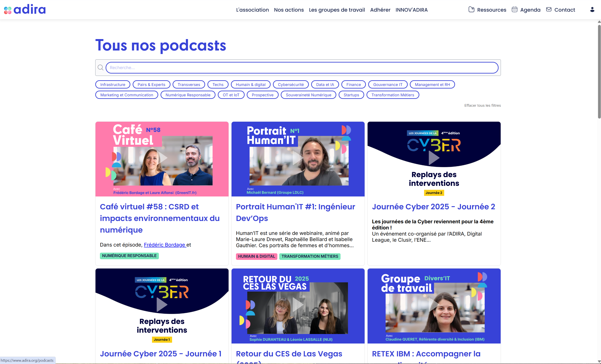The height and width of the screenshot is (364, 601).
Task: Click the Agenda calendar icon
Action: click(x=514, y=10)
